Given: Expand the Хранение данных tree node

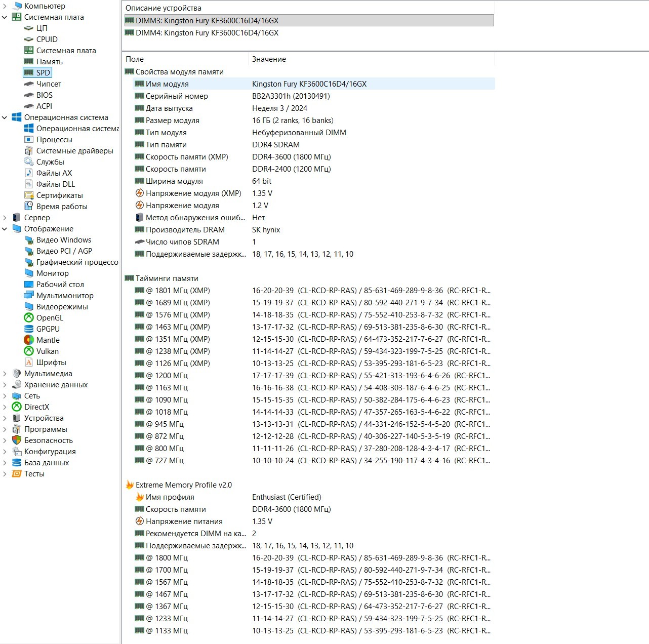Looking at the screenshot, I should coord(5,384).
